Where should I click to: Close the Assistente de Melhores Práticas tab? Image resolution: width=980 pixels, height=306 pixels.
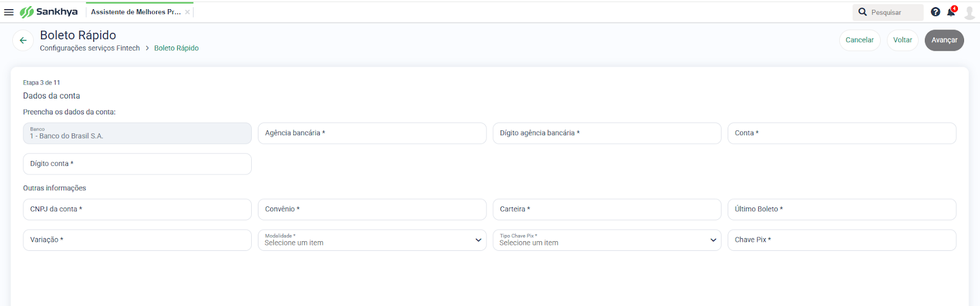187,12
